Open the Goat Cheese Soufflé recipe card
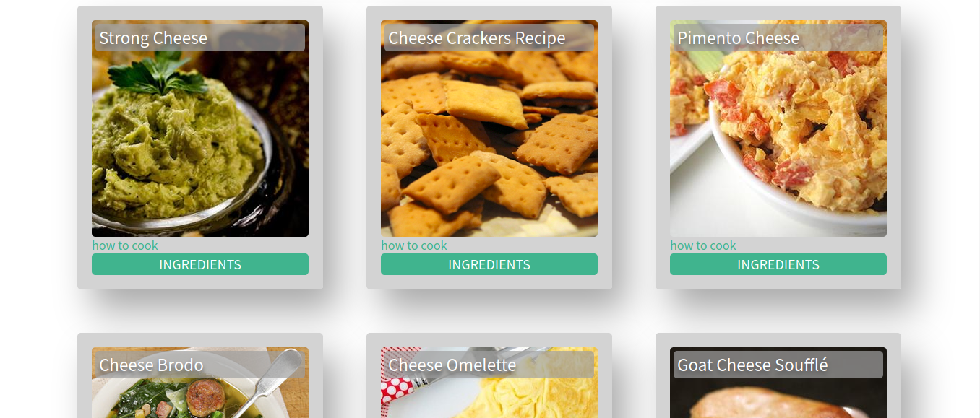980x418 pixels. (778, 375)
